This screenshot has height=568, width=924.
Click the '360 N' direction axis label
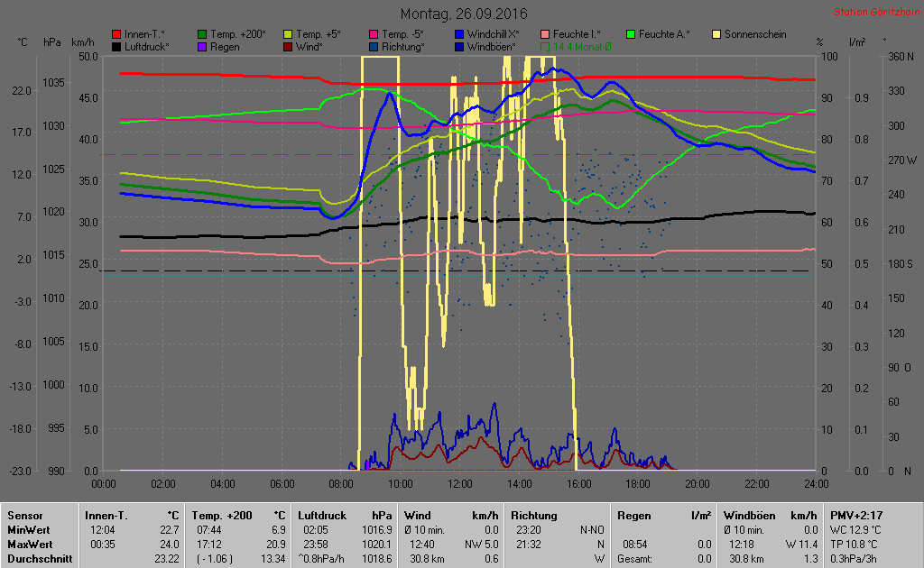[901, 57]
